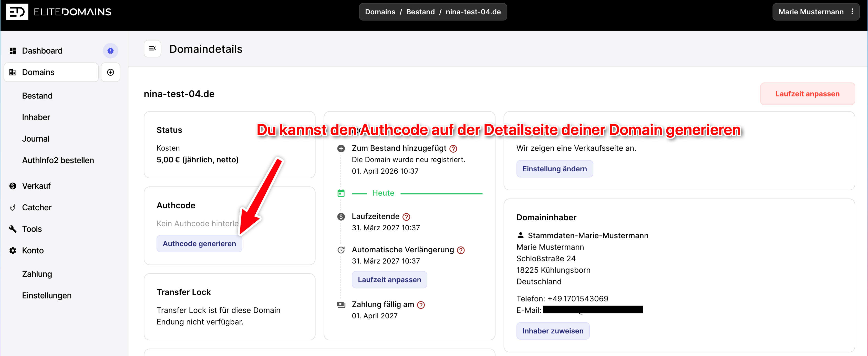Click the Inhaber zuweisen button
The height and width of the screenshot is (356, 868).
tap(553, 331)
